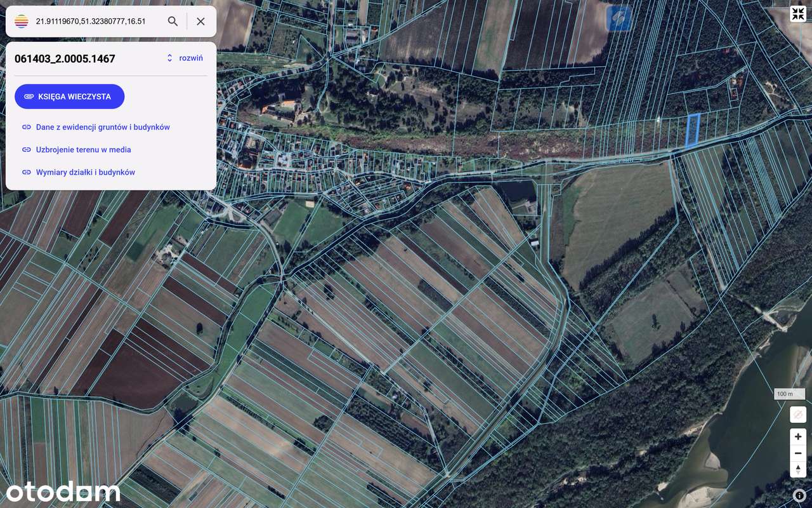
Task: Select the highlighted blue parcel on the map
Action: (693, 130)
